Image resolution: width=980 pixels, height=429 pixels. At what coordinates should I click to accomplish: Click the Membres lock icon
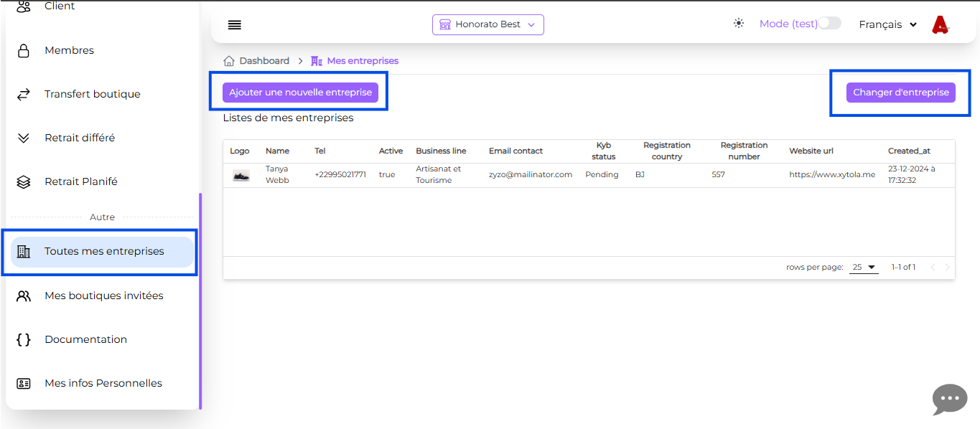[24, 51]
